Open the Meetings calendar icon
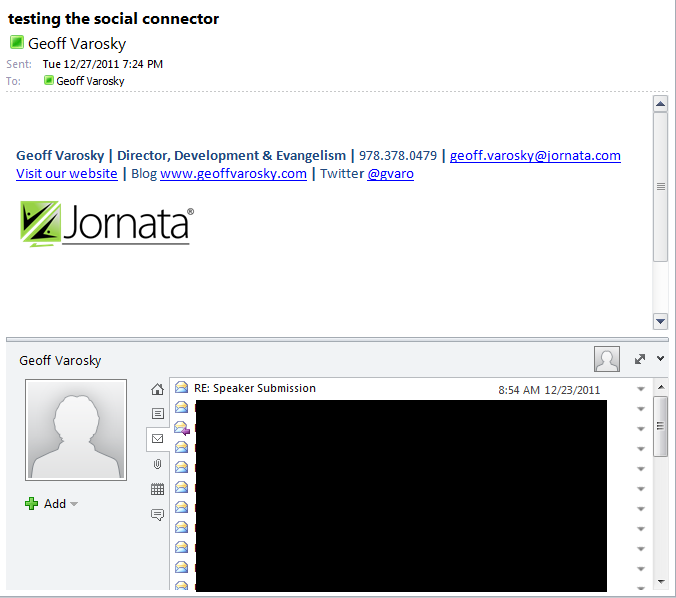This screenshot has width=676, height=598. click(157, 489)
